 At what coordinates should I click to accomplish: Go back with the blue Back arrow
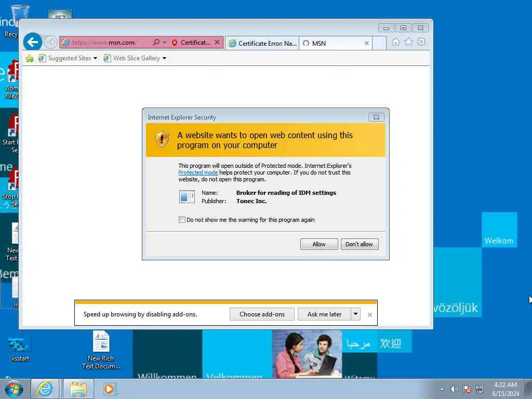(x=33, y=42)
